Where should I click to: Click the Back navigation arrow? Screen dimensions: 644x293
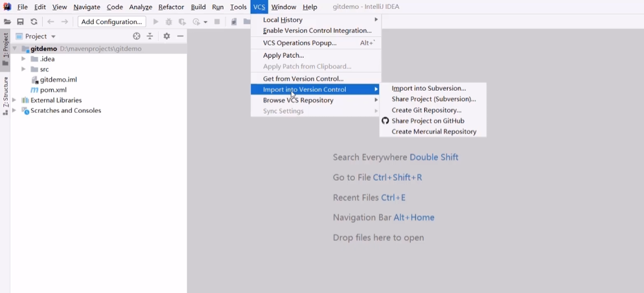coord(51,22)
